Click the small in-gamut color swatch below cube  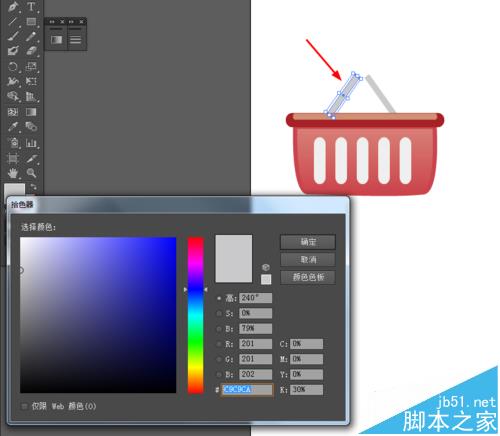tap(266, 279)
